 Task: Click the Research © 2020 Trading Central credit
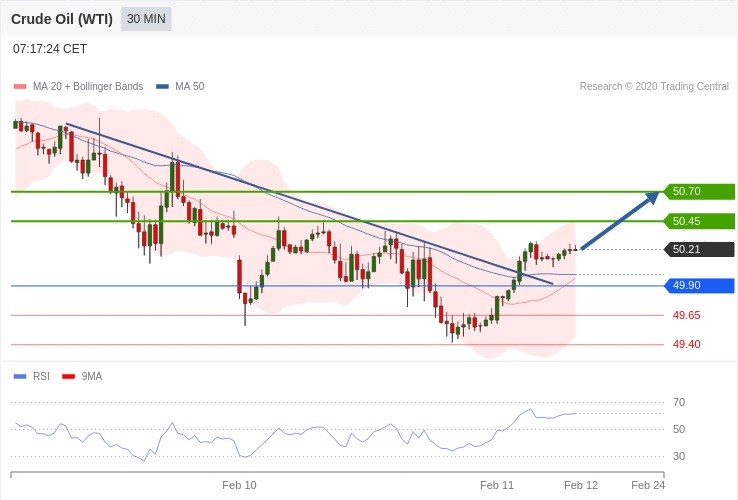tap(654, 87)
